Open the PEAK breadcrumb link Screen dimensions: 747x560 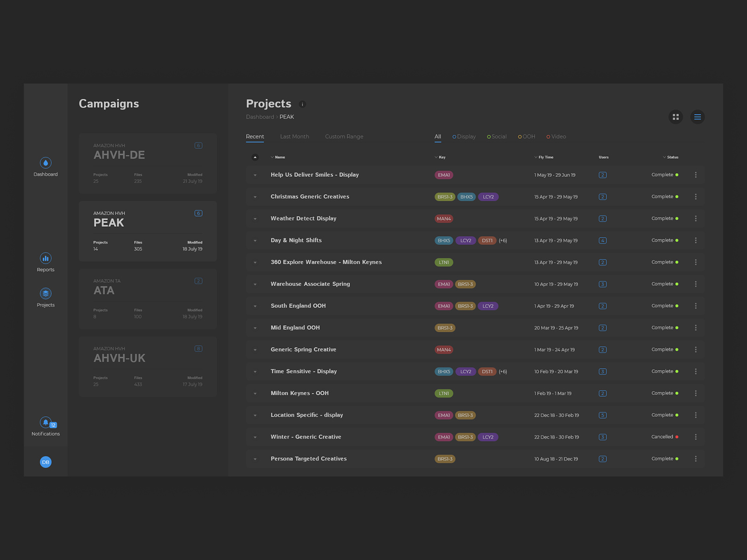point(287,117)
